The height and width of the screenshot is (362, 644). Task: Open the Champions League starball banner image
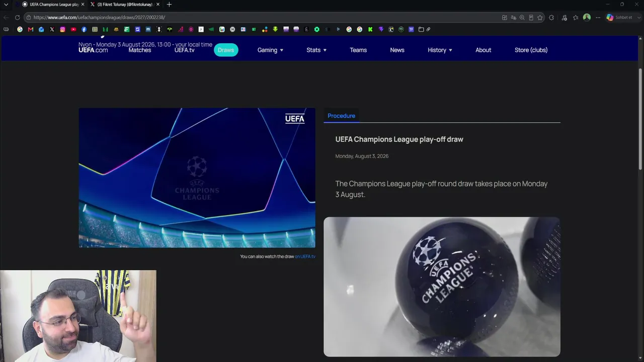tap(197, 177)
